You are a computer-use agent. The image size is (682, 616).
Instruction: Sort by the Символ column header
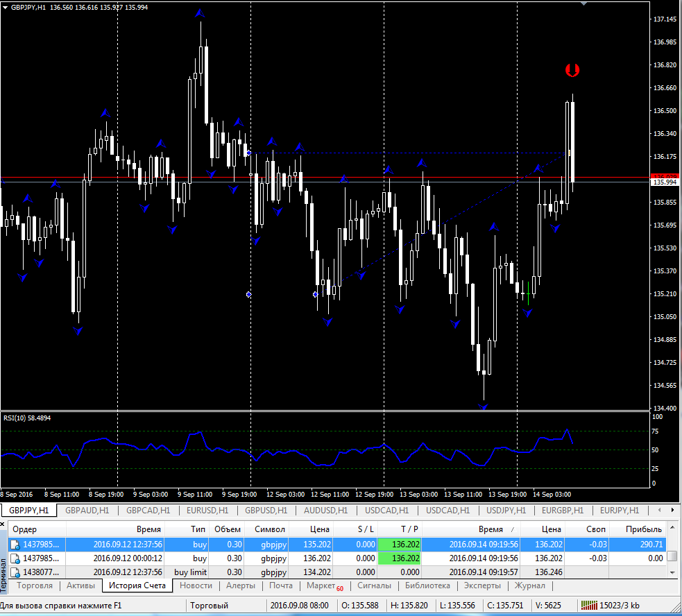266,529
